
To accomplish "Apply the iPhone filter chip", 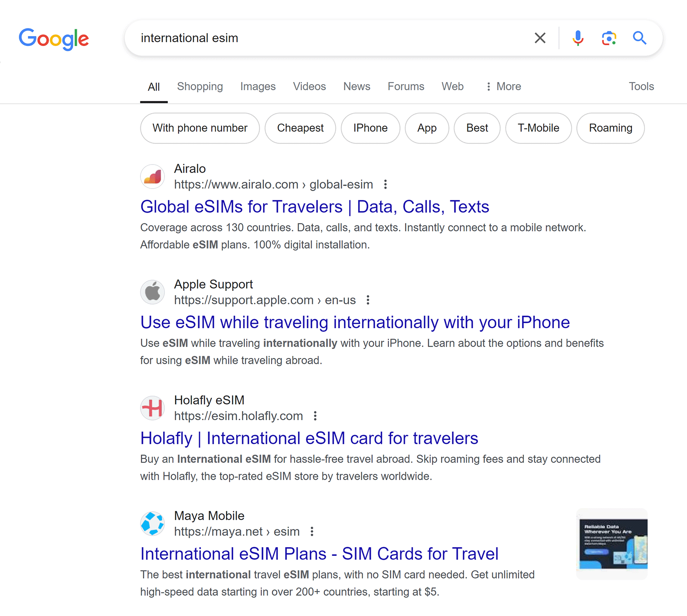I will click(371, 128).
